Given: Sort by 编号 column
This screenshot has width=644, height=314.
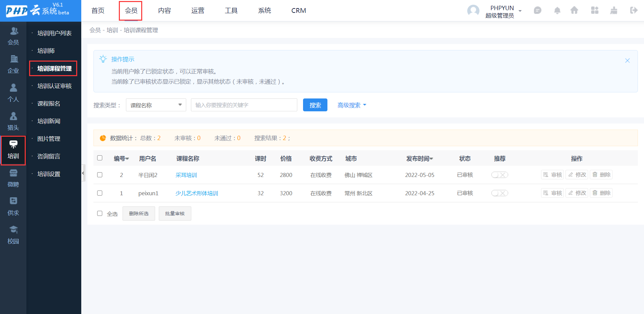Looking at the screenshot, I should click(x=121, y=158).
